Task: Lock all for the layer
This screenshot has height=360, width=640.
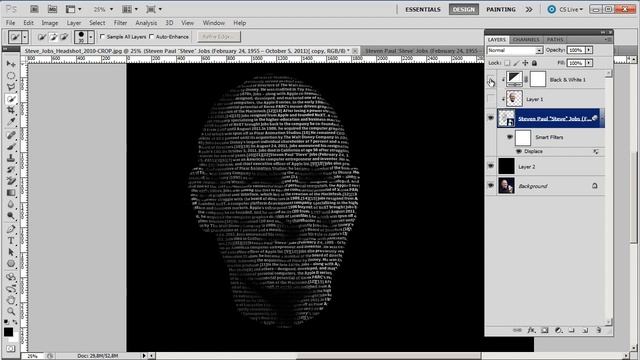Action: [534, 63]
